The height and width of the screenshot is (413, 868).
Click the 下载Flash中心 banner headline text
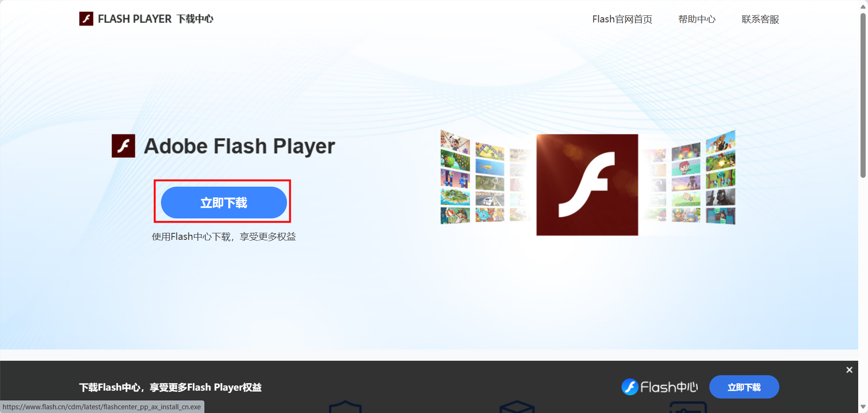170,387
